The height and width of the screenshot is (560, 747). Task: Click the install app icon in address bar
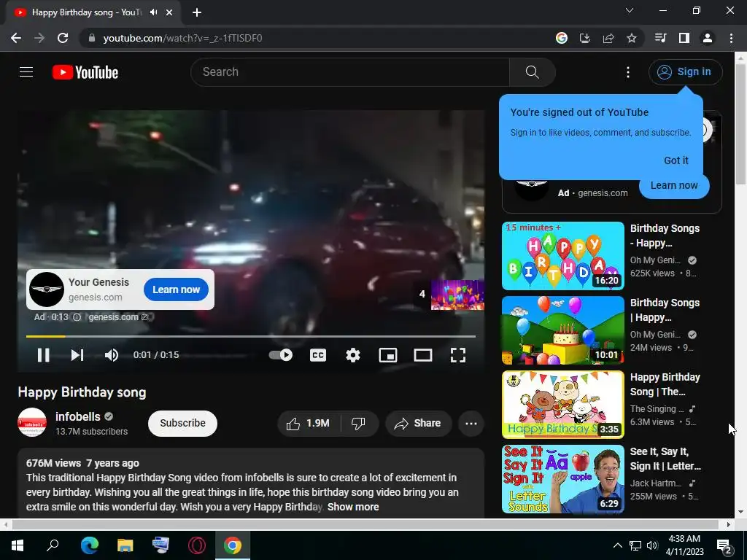point(584,38)
